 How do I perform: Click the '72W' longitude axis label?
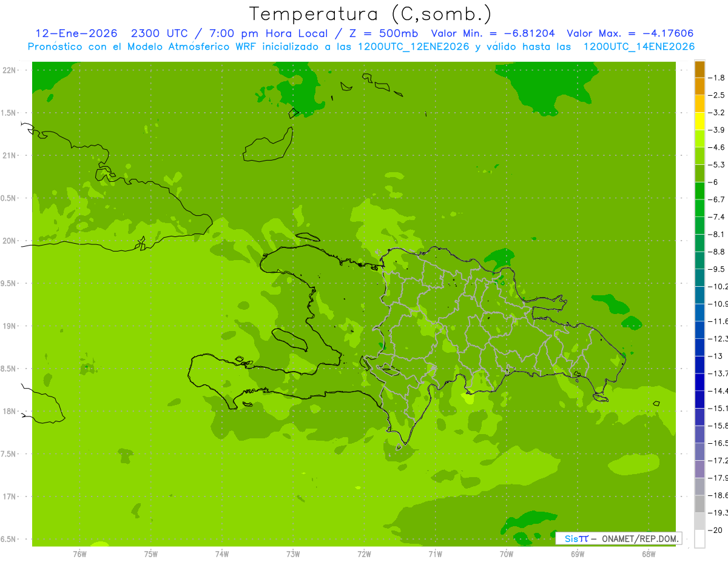coord(364,554)
